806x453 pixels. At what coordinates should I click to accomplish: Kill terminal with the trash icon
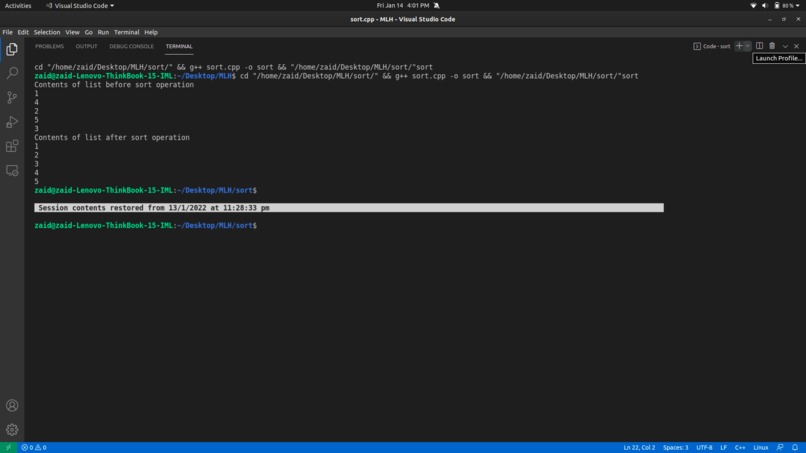point(772,46)
